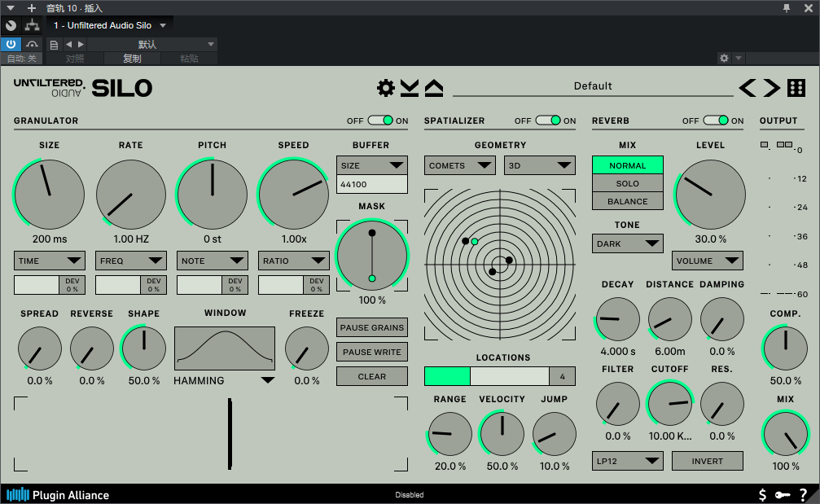Select NORMAL reverb mix mode
This screenshot has height=504, width=820.
[628, 165]
